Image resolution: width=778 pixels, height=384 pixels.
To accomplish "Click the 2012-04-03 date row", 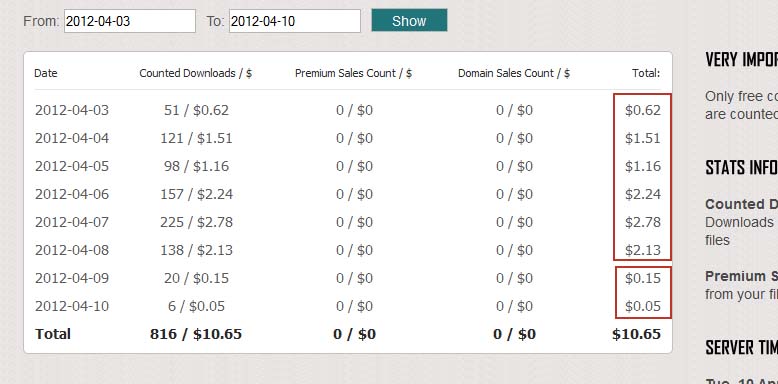I will [x=347, y=110].
